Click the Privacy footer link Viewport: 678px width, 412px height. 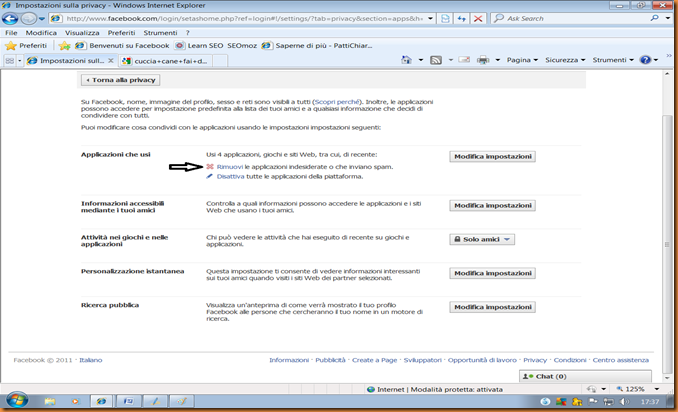(x=535, y=360)
